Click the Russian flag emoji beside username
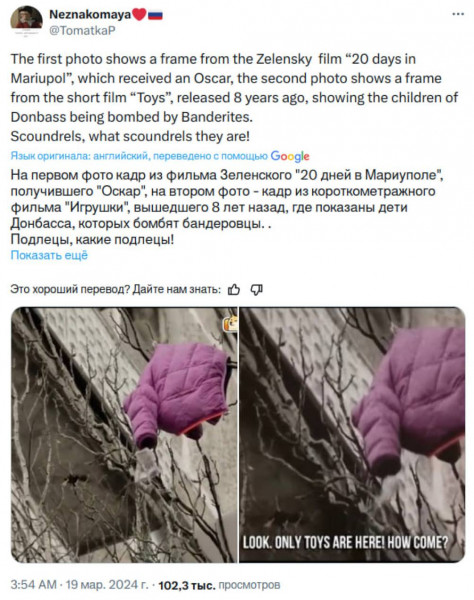474x600 pixels. pyautogui.click(x=155, y=15)
